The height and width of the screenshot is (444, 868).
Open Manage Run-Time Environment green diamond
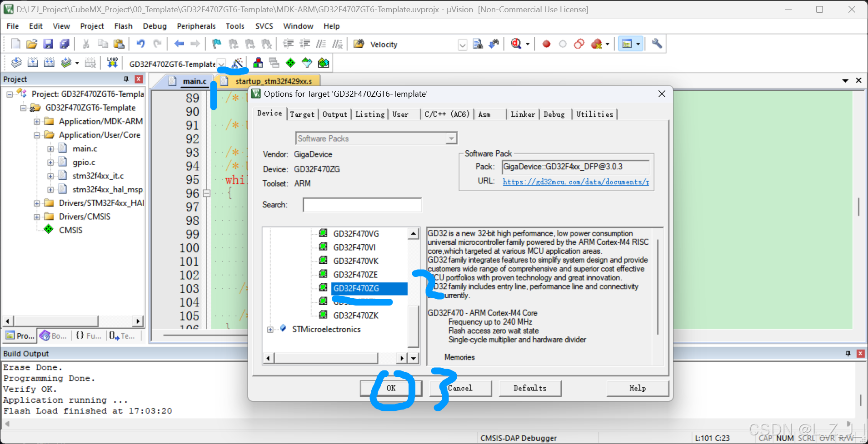tap(290, 63)
